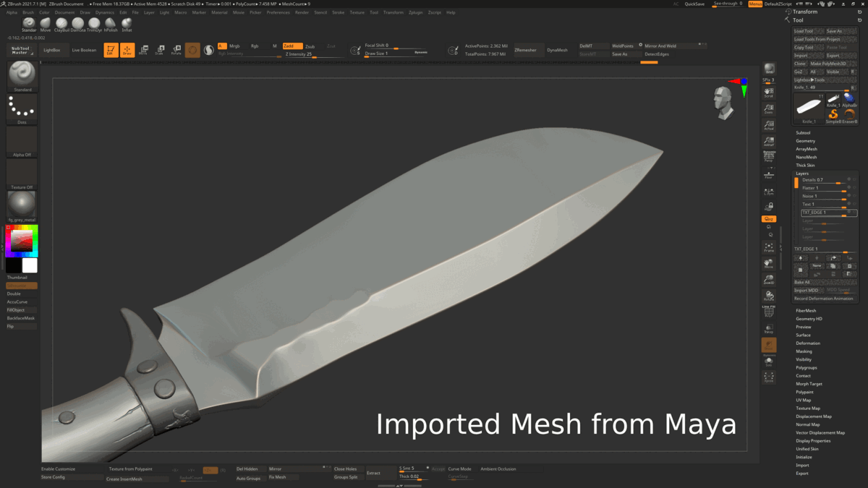Click the Dots stroke icon in left sidebar
Image resolution: width=868 pixels, height=488 pixels.
(x=22, y=108)
